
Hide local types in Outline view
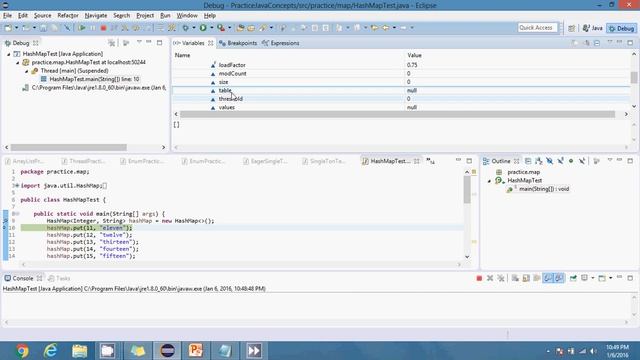coord(582,161)
